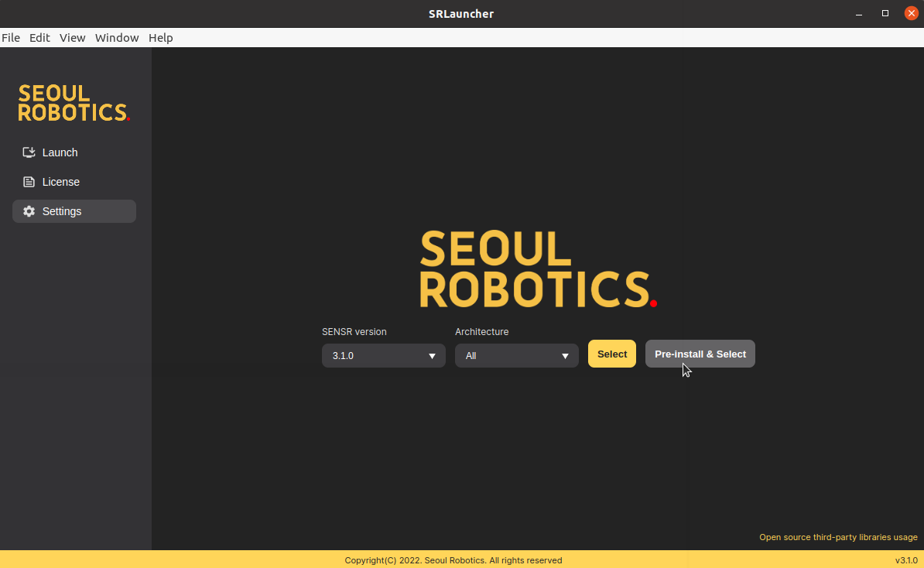This screenshot has height=568, width=924.
Task: Open the Window menu
Action: coord(117,38)
